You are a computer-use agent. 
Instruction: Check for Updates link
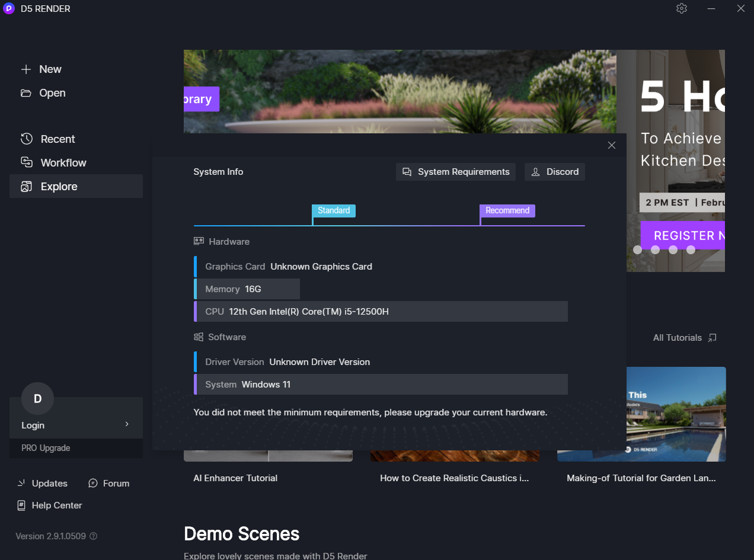tap(42, 484)
